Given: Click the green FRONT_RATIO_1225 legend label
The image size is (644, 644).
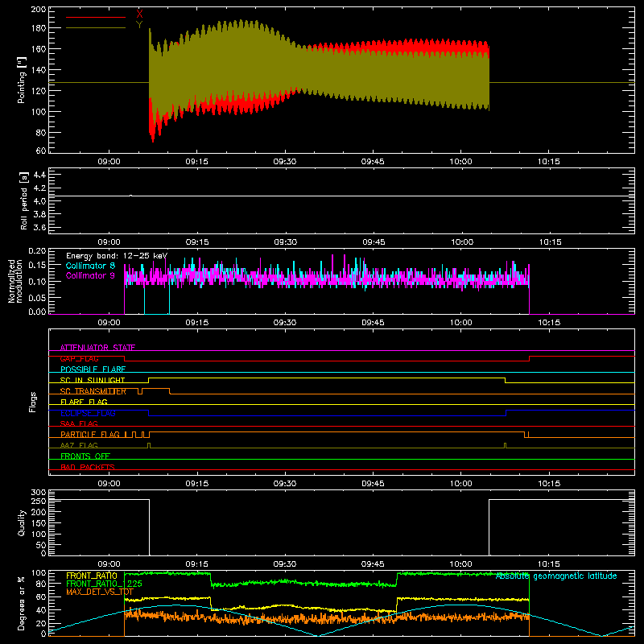Looking at the screenshot, I should coord(104,584).
